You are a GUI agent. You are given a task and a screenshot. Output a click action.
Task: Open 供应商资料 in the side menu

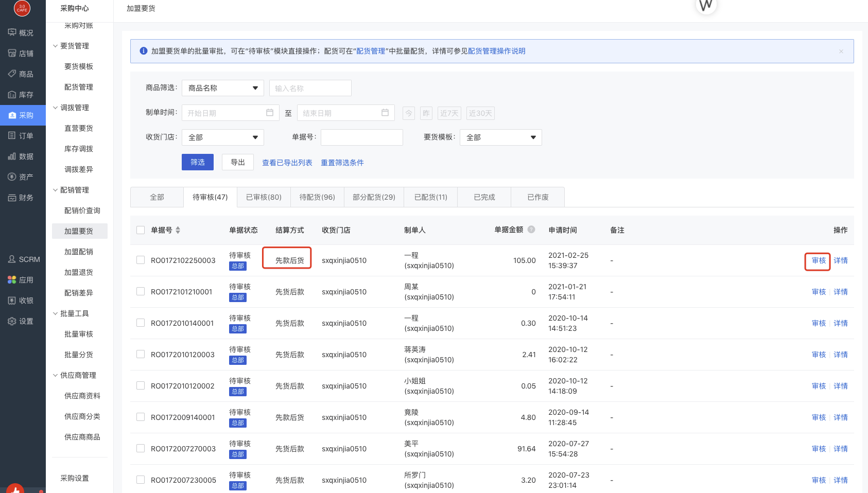pyautogui.click(x=82, y=396)
